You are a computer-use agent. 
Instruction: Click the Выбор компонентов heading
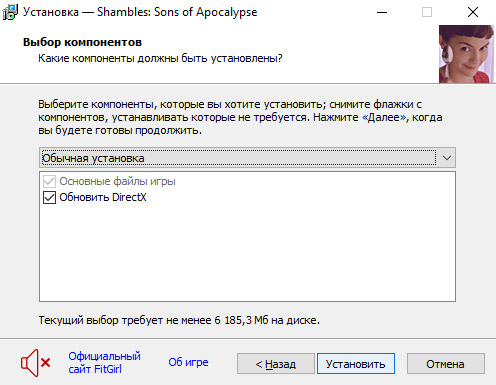point(82,42)
